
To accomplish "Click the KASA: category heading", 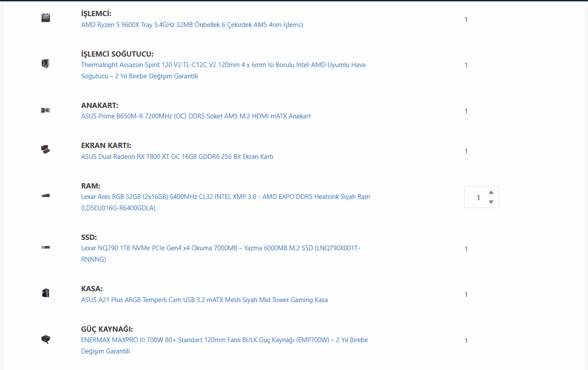I will click(92, 289).
